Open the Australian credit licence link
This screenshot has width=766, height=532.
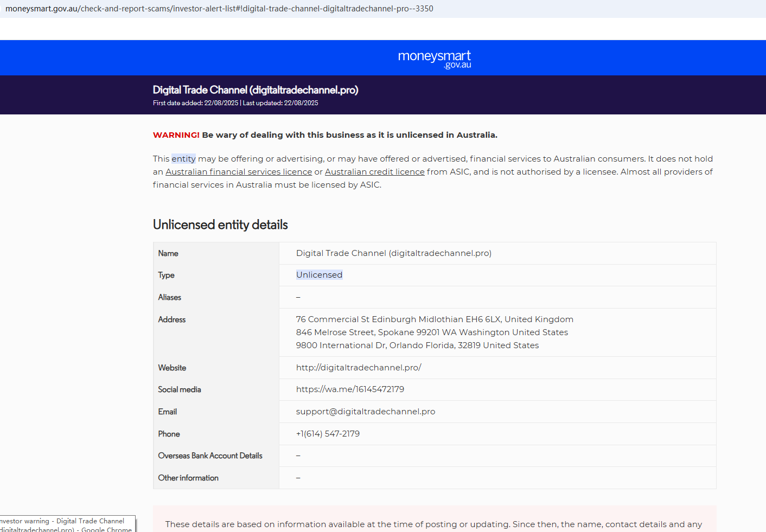coord(375,172)
